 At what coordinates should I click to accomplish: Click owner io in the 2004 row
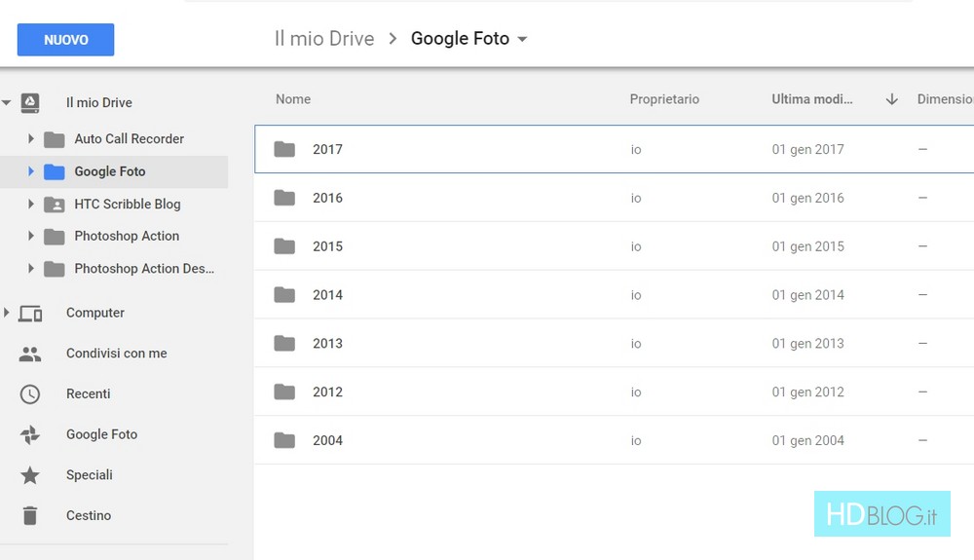[x=635, y=440]
